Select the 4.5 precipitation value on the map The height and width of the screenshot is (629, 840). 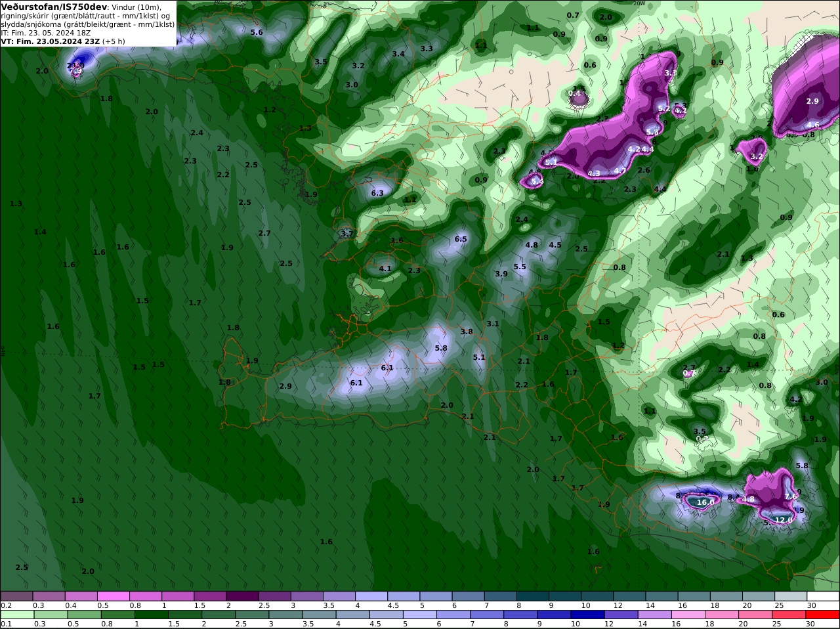pos(555,245)
